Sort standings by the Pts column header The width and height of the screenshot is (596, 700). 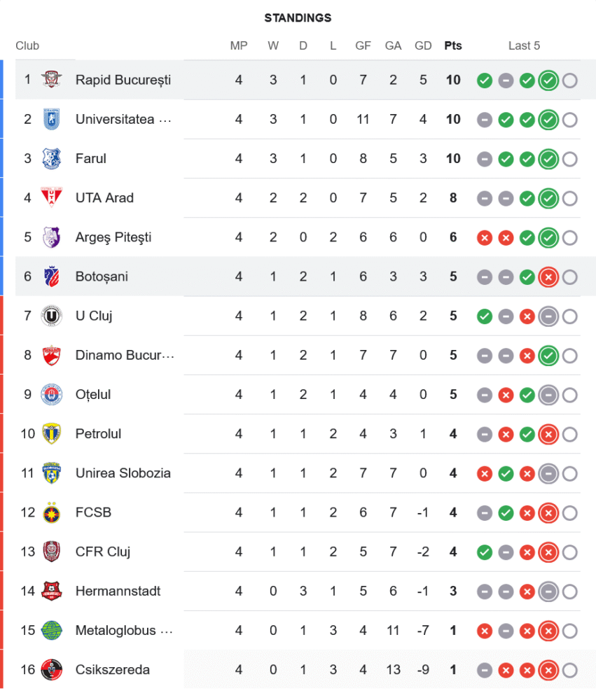pos(453,46)
